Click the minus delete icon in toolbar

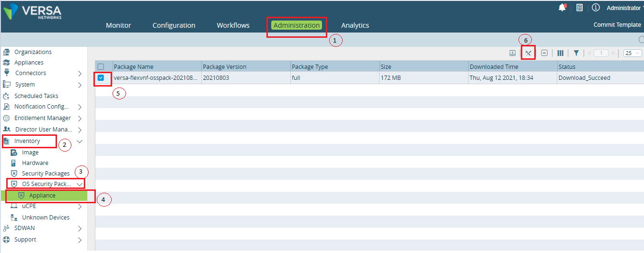click(544, 53)
